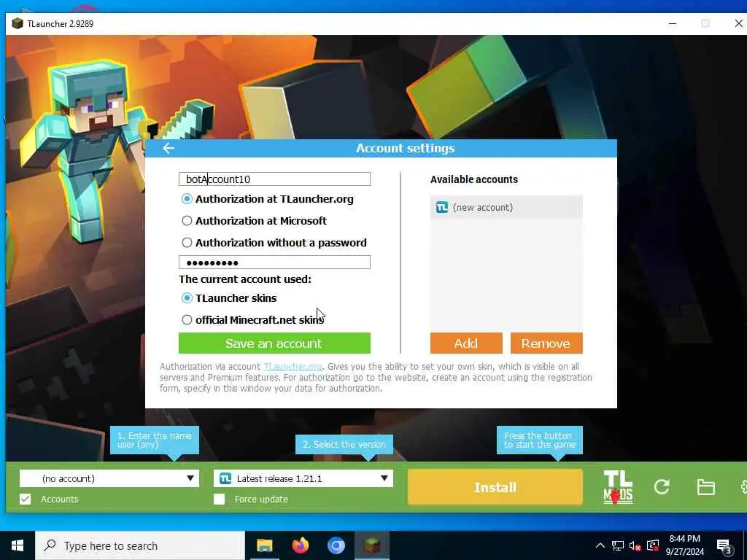Select Authorization without a password
Viewport: 747px width, 560px height.
tap(274, 243)
